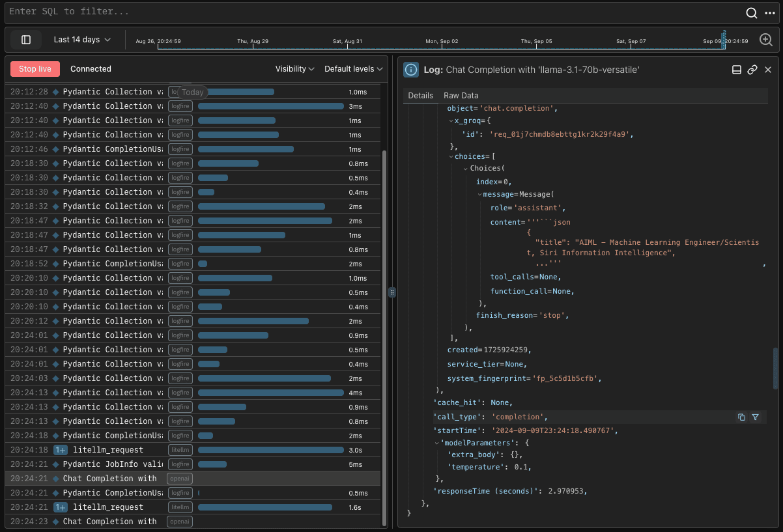Image resolution: width=783 pixels, height=532 pixels.
Task: Click the logfire tag on the 20:18:52 row
Action: pyautogui.click(x=179, y=264)
